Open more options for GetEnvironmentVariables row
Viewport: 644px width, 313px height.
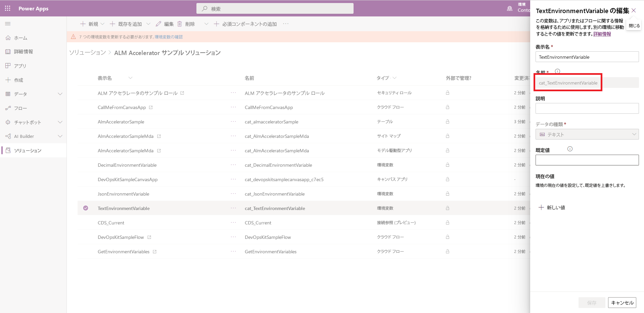point(233,252)
